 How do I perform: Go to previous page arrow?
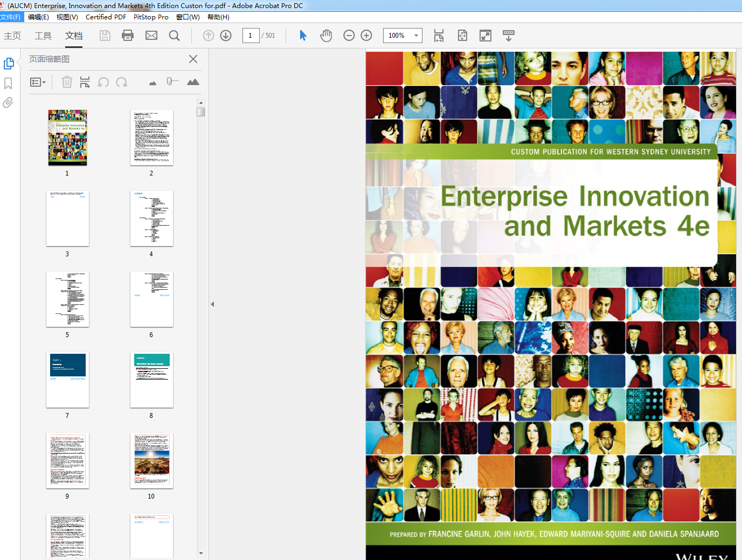click(x=209, y=36)
